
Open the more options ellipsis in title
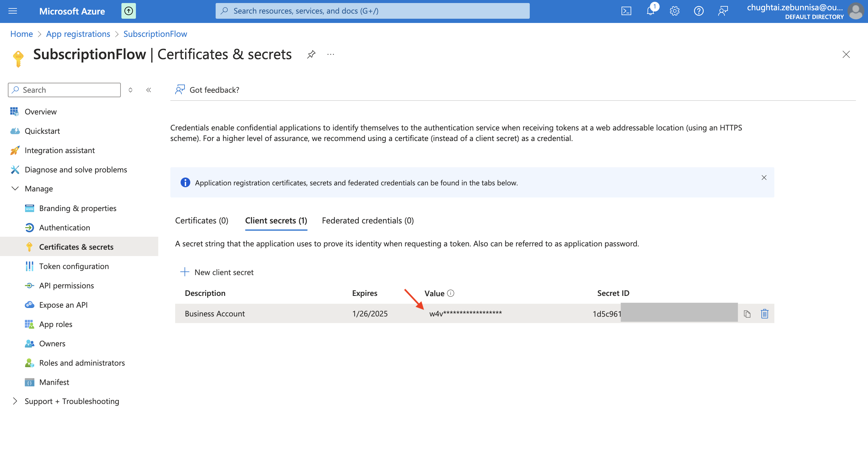330,54
